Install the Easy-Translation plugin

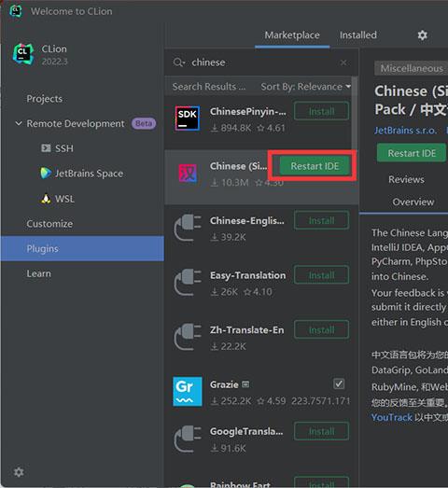click(321, 275)
